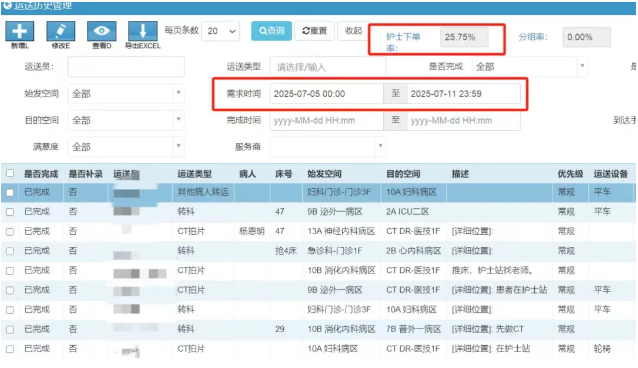Click the 查询 search button

271,31
